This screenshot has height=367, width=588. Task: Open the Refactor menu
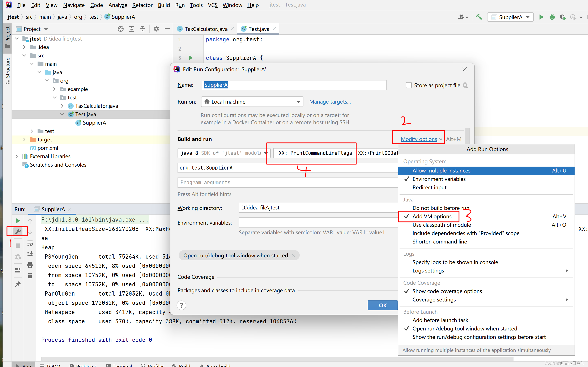[142, 5]
